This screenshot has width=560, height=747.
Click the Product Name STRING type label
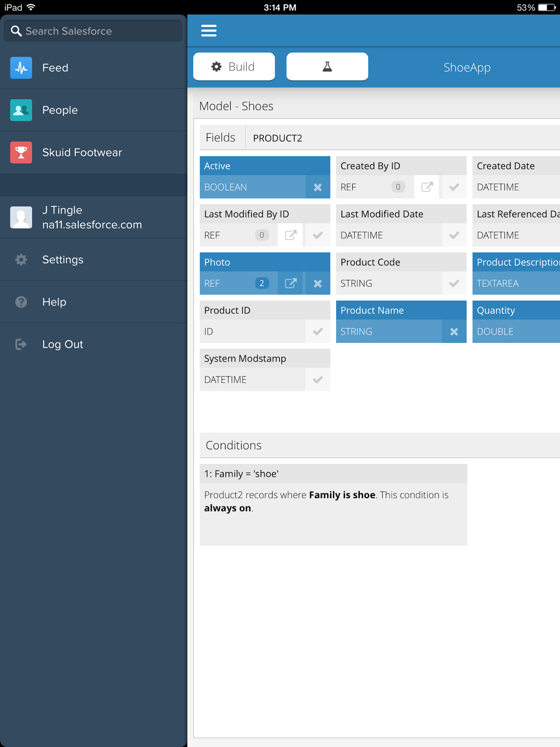[356, 331]
